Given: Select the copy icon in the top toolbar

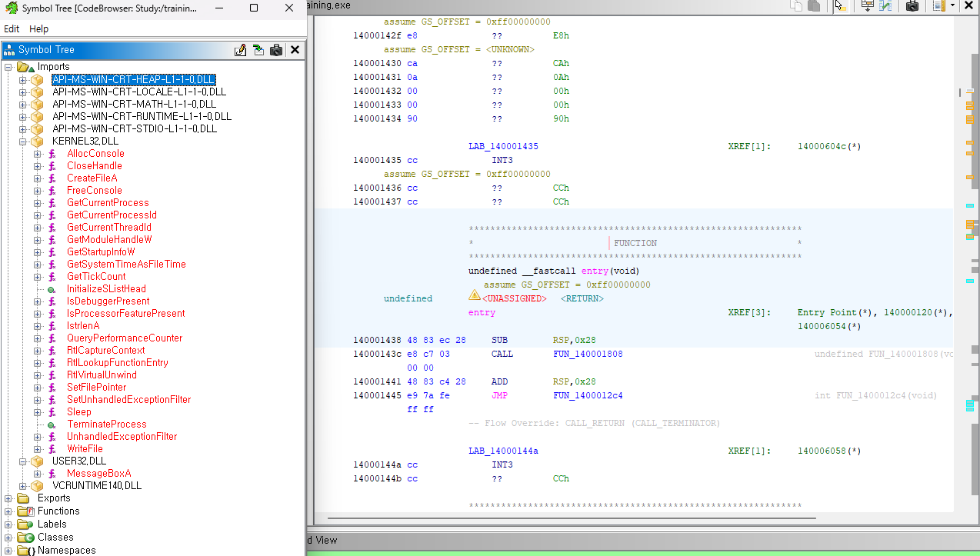Looking at the screenshot, I should [798, 5].
